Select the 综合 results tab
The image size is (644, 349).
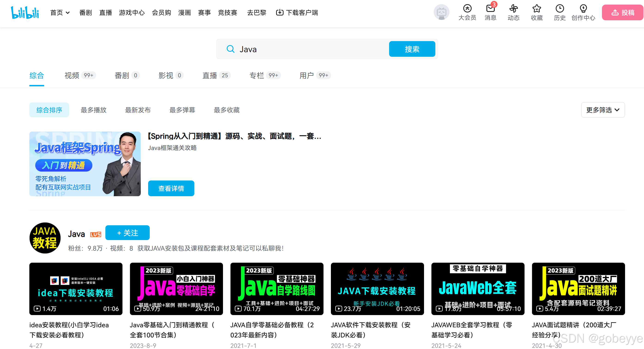click(37, 75)
